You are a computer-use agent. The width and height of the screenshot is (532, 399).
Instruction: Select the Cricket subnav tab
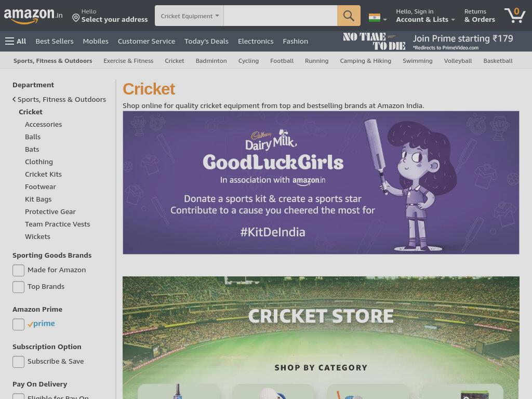coord(175,61)
